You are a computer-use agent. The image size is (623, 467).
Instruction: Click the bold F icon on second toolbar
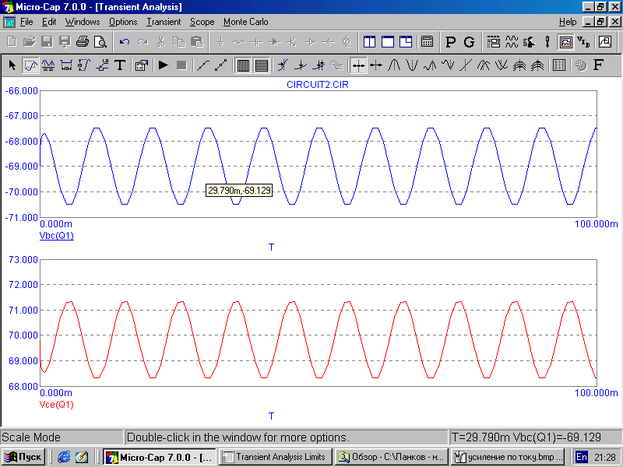pos(598,65)
